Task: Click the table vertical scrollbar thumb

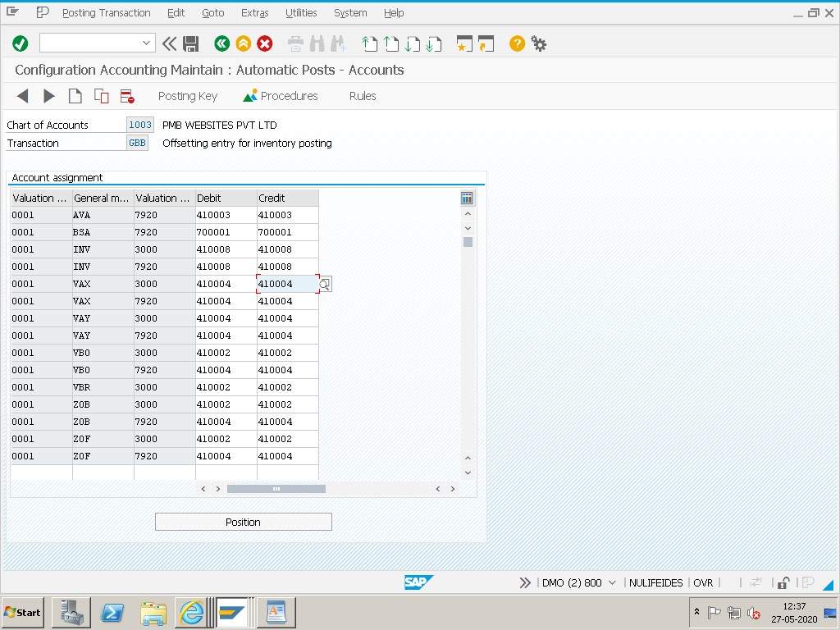Action: (468, 242)
